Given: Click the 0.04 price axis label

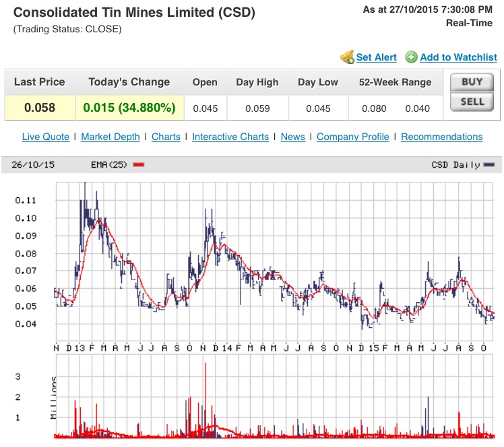Looking at the screenshot, I should (x=26, y=324).
